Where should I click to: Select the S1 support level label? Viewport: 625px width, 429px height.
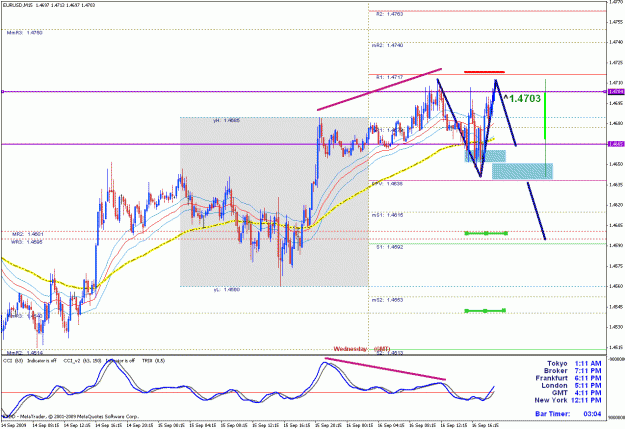point(390,247)
